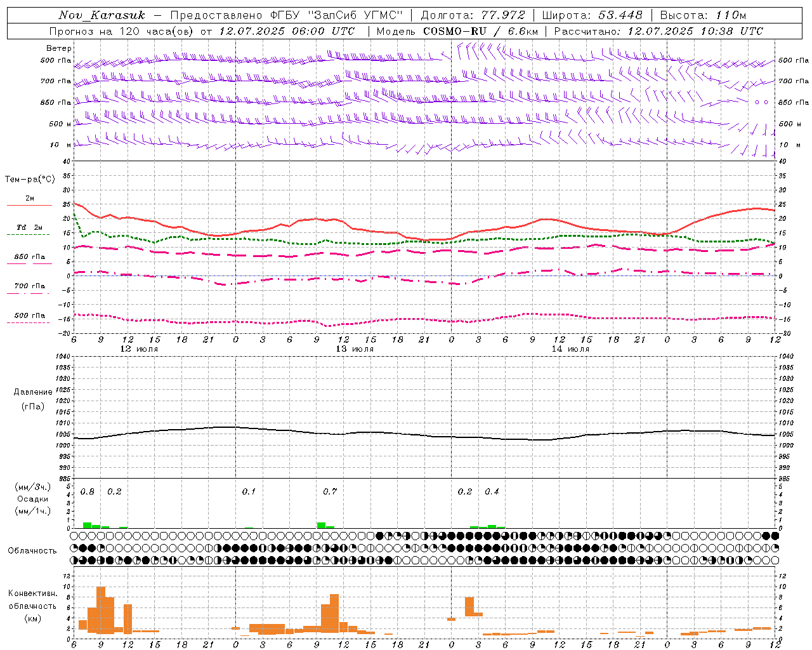
Task: Click the '14 июля' date label
Action: click(x=570, y=349)
